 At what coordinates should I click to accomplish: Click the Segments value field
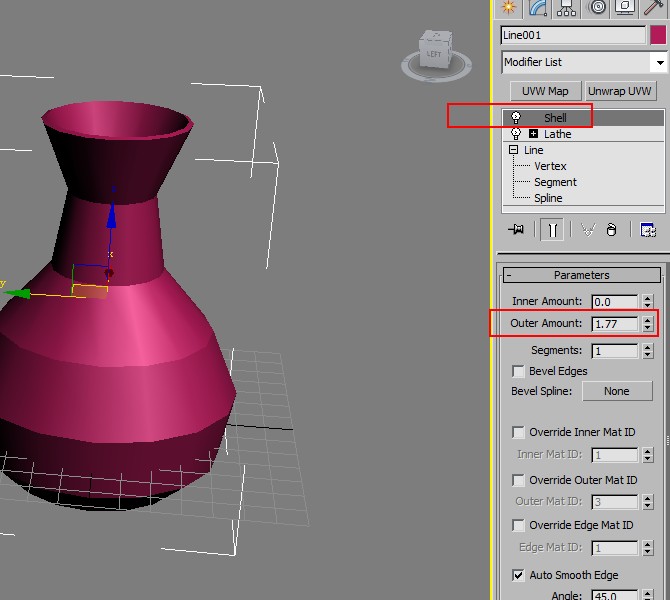click(614, 351)
